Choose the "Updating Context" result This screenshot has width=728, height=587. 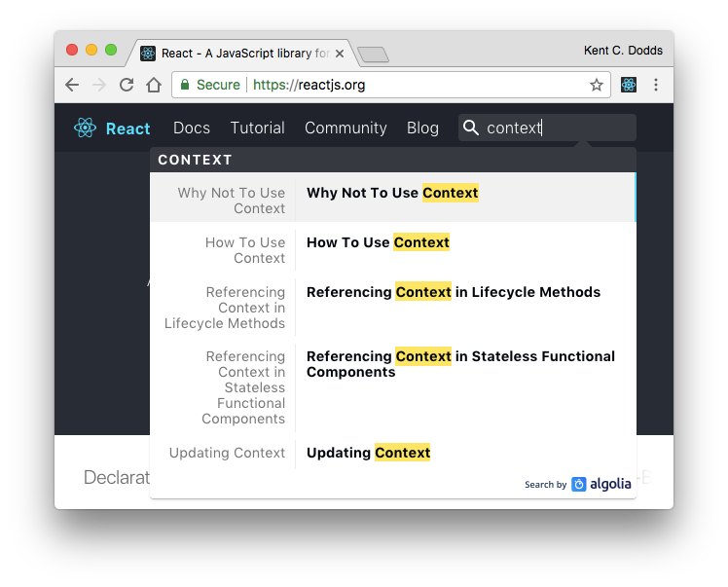pyautogui.click(x=393, y=453)
